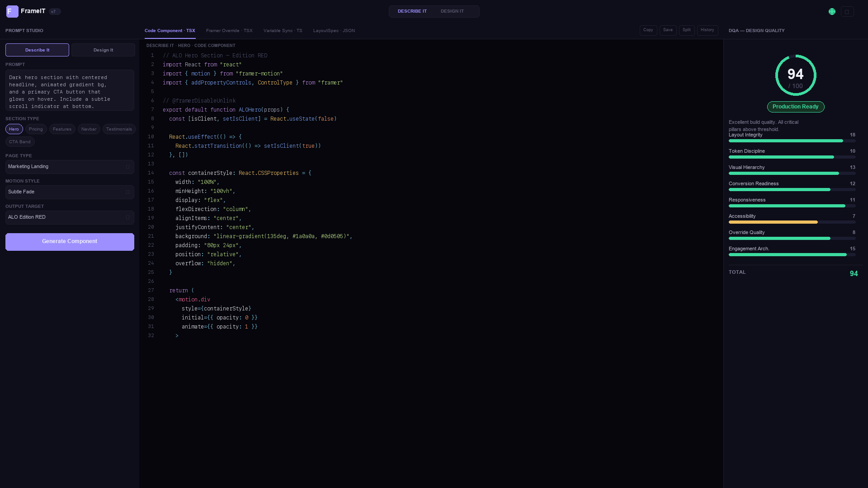868x488 pixels.
Task: Open the LayoutSpec · JSON tab
Action: (x=334, y=31)
